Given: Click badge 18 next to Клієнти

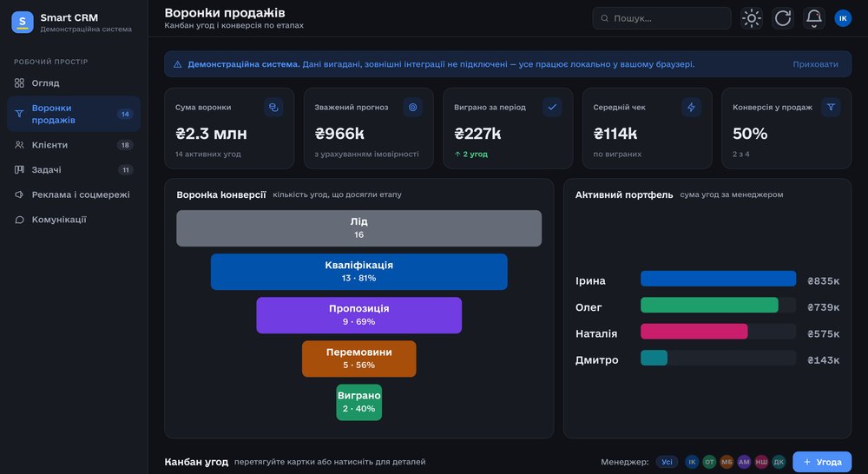Looking at the screenshot, I should click(x=125, y=145).
